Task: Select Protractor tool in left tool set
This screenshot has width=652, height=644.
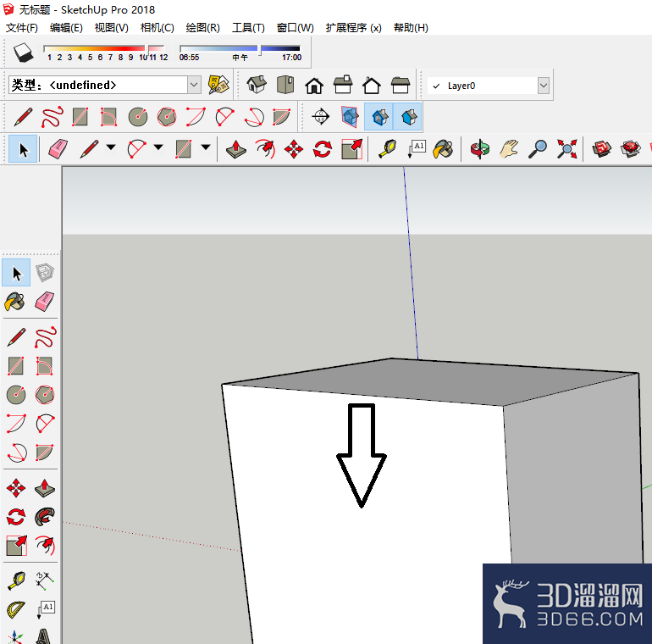Action: coord(16,609)
